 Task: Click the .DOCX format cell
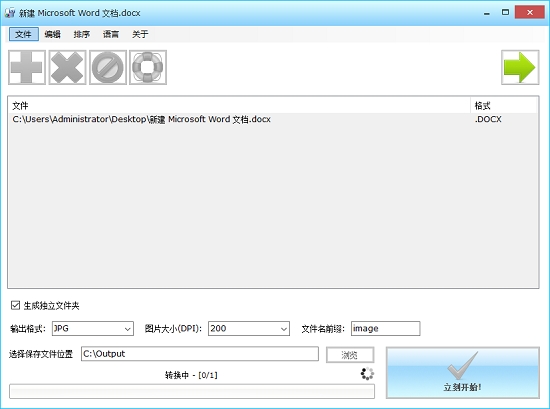(488, 119)
